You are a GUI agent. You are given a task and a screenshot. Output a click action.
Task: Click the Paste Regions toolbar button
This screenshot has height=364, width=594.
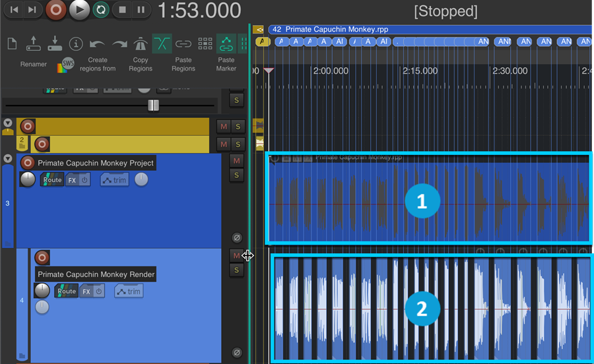tap(183, 64)
